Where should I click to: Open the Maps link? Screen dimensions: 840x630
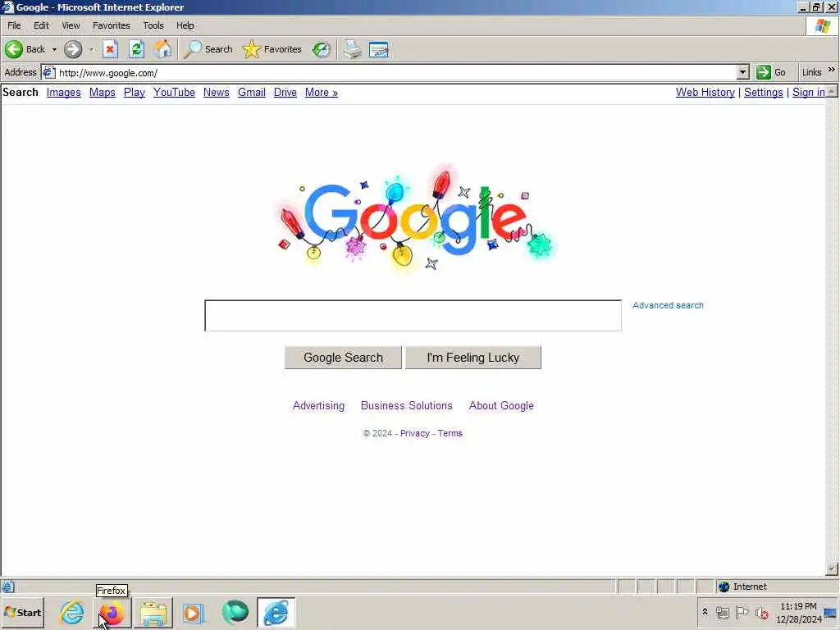[x=103, y=92]
